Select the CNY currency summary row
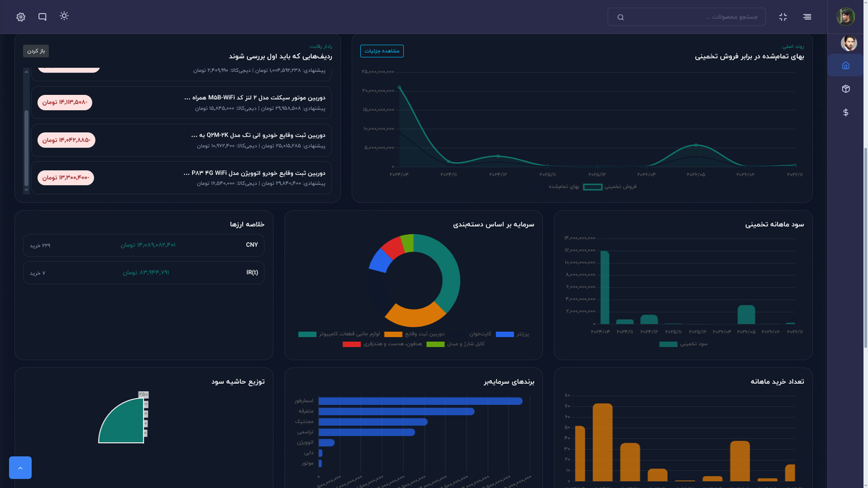Image resolution: width=868 pixels, height=488 pixels. (144, 246)
